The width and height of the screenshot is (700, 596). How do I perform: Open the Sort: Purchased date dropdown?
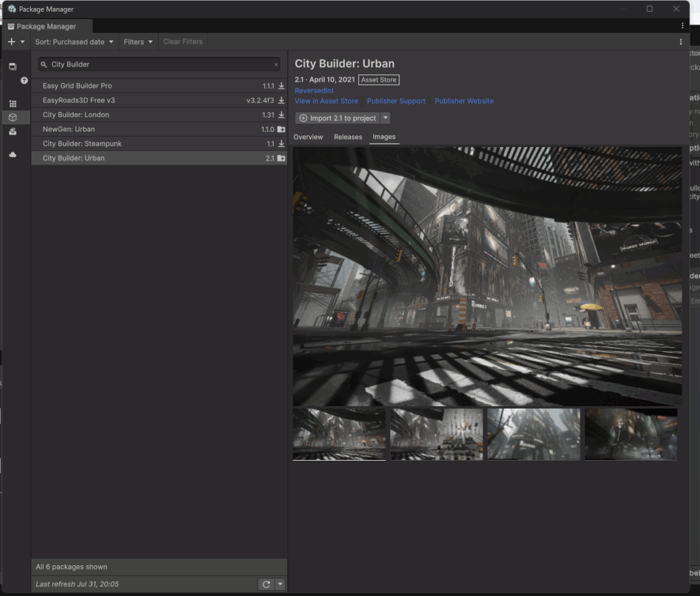[75, 42]
